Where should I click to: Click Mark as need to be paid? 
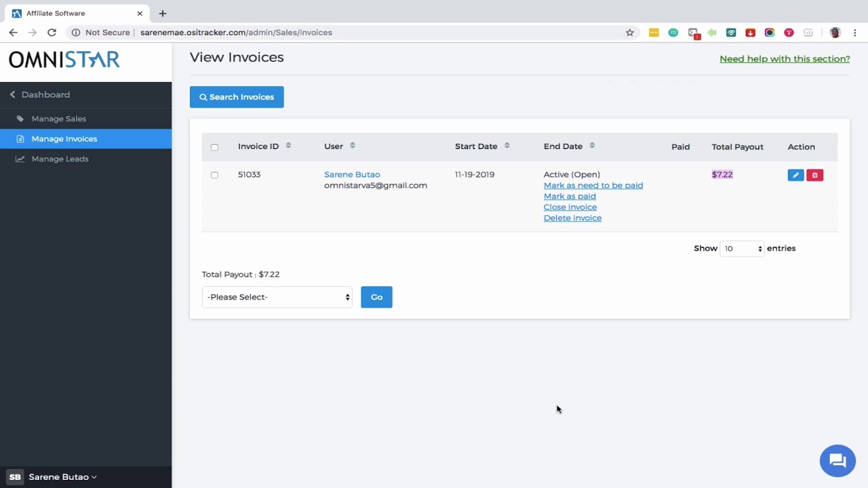point(593,185)
